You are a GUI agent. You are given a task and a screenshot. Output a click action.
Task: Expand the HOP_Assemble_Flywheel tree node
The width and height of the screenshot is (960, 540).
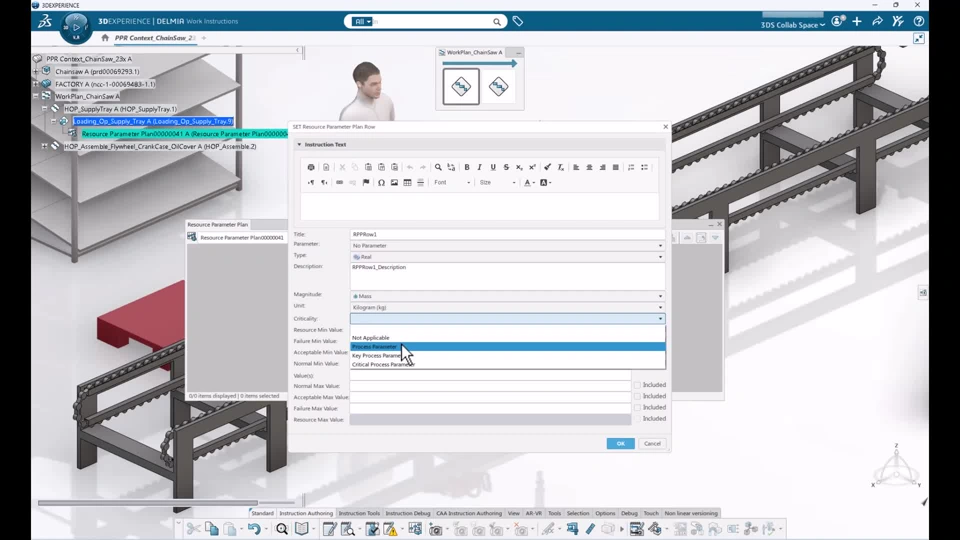click(44, 146)
